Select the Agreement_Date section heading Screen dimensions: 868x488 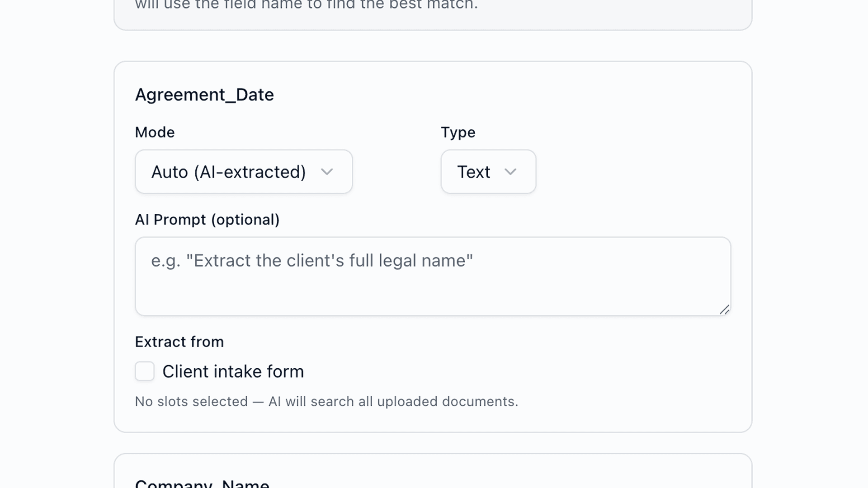(x=204, y=95)
